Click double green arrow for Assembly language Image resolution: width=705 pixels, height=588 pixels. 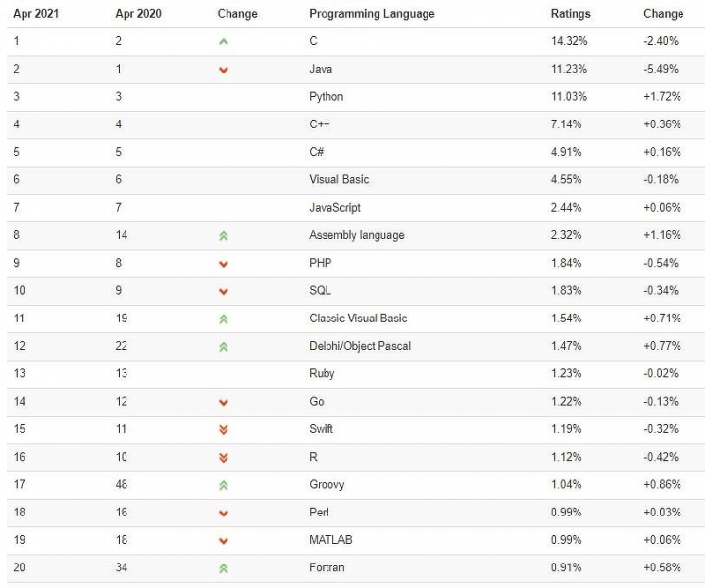click(x=224, y=236)
